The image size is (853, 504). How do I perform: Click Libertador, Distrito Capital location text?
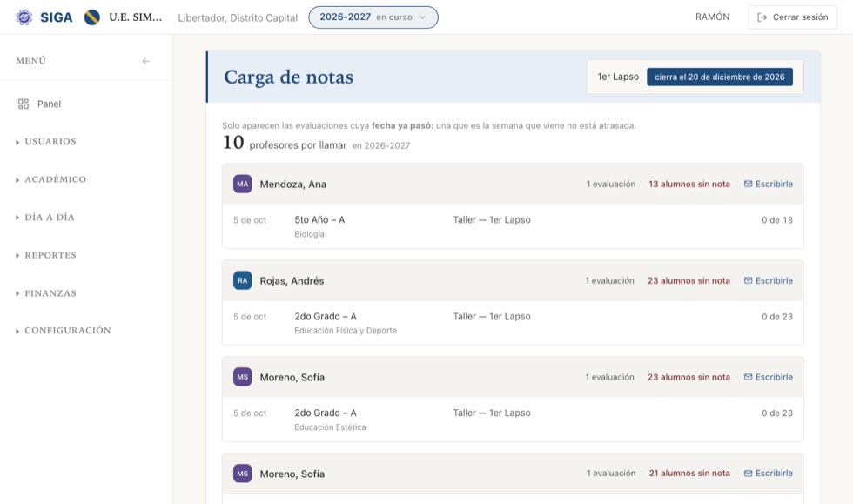[x=238, y=17]
